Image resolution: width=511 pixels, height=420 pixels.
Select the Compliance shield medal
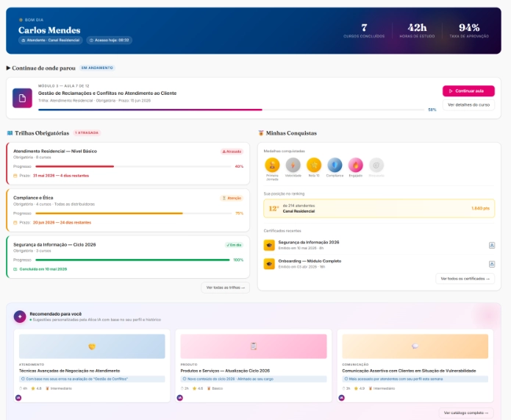tap(335, 165)
